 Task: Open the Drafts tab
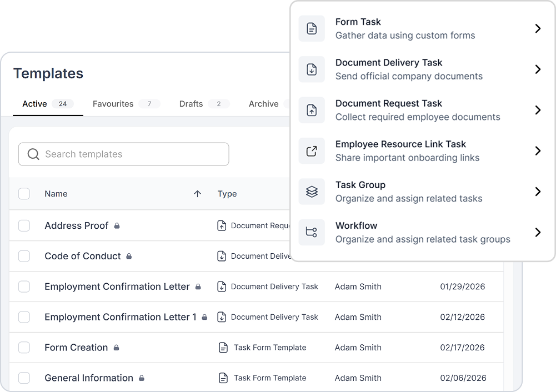[x=204, y=104]
